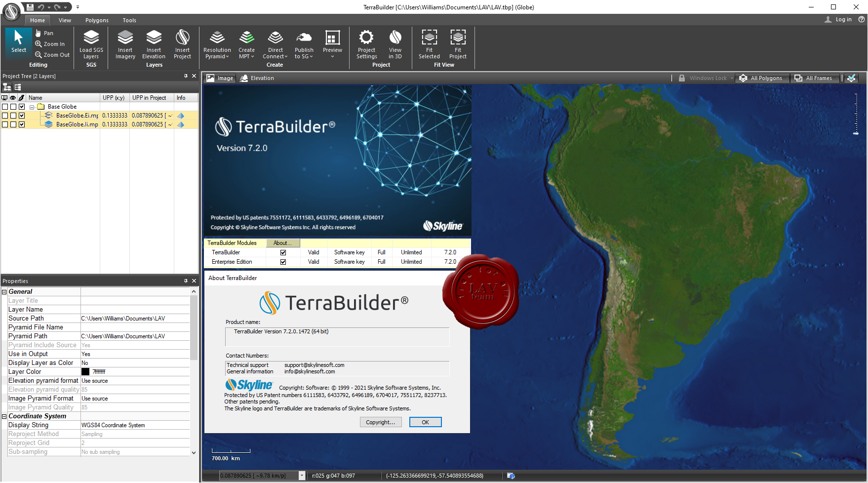Open the Resolution Pyramid dropdown

pos(217,44)
